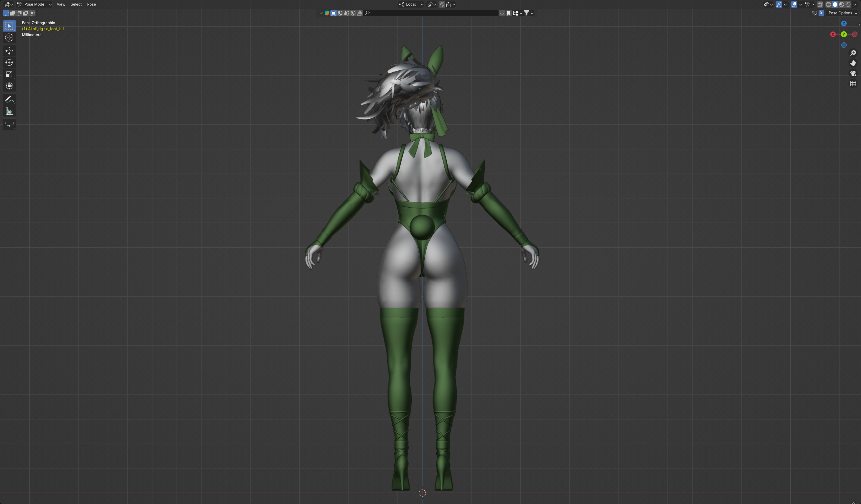The height and width of the screenshot is (504, 861).
Task: Click the dark red negative X gizmo circle
Action: pos(855,34)
